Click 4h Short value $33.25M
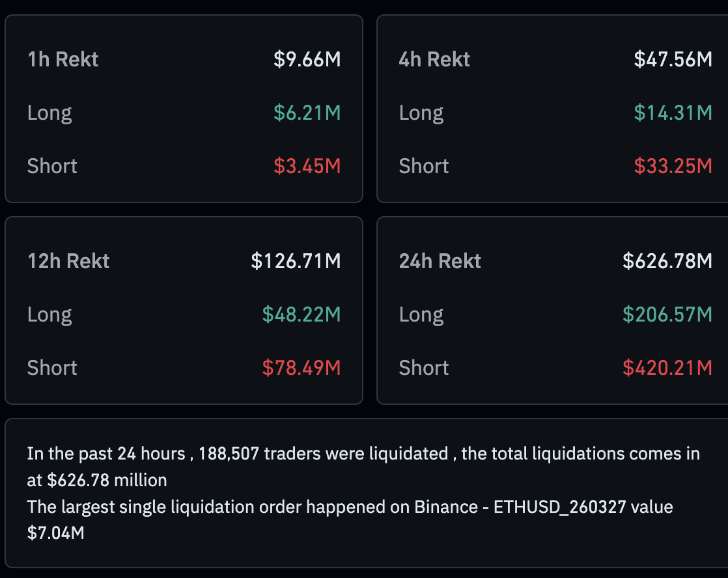 [673, 167]
